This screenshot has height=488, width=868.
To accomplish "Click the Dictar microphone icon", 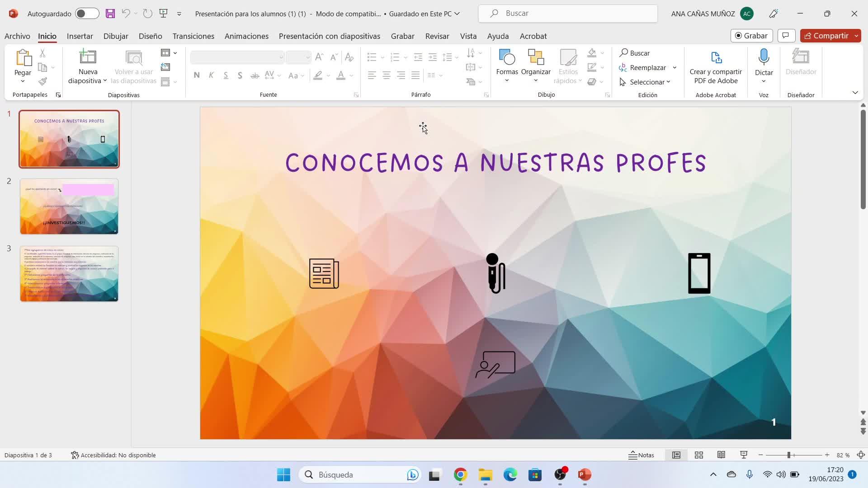I will click(764, 57).
